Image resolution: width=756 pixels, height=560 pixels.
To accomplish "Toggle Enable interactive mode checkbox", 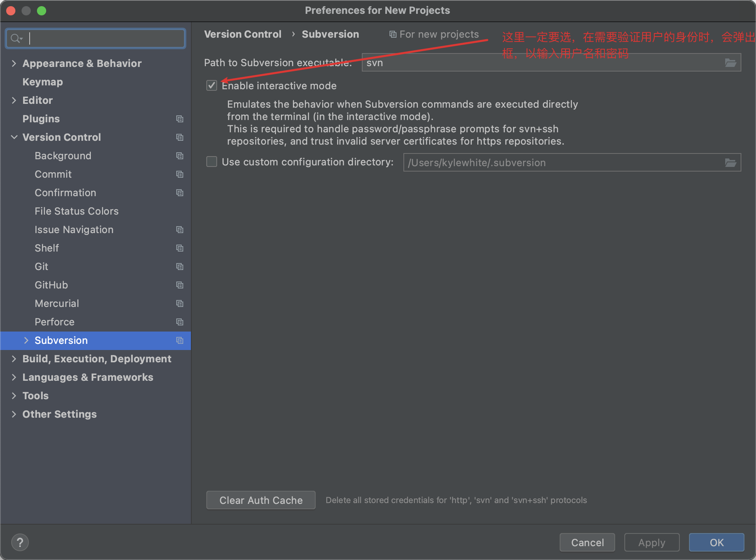I will tap(212, 85).
